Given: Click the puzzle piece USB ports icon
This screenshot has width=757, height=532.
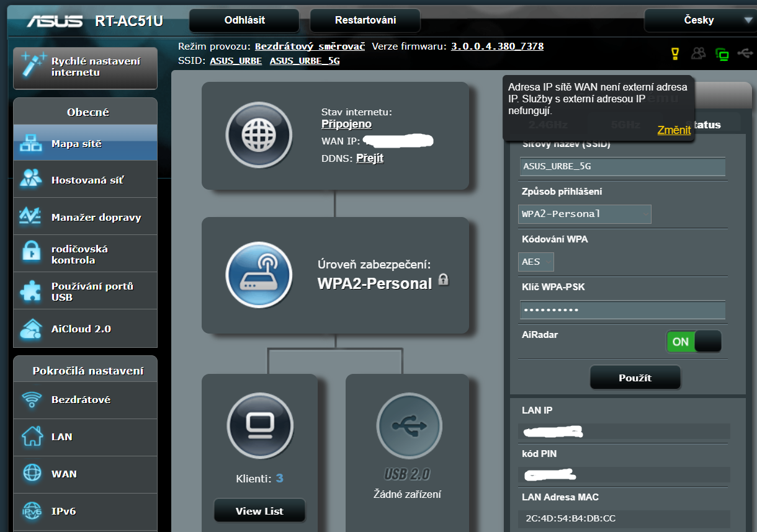Looking at the screenshot, I should [x=31, y=291].
